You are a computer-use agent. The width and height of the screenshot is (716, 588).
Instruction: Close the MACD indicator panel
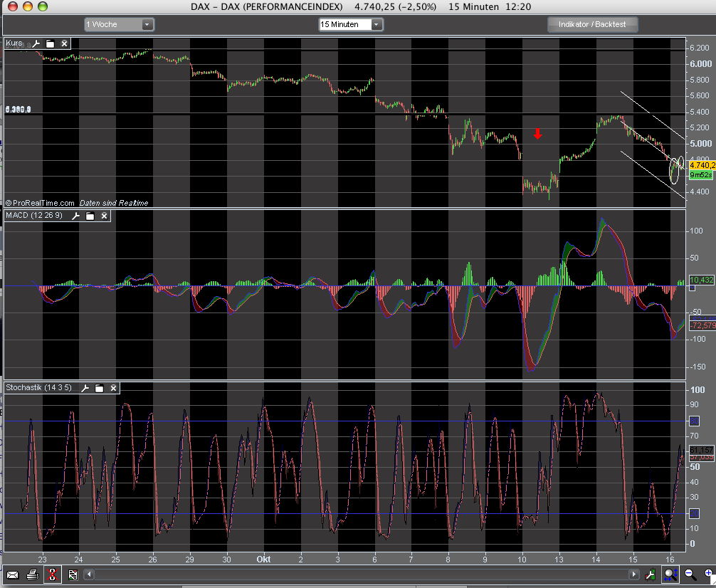(x=104, y=216)
